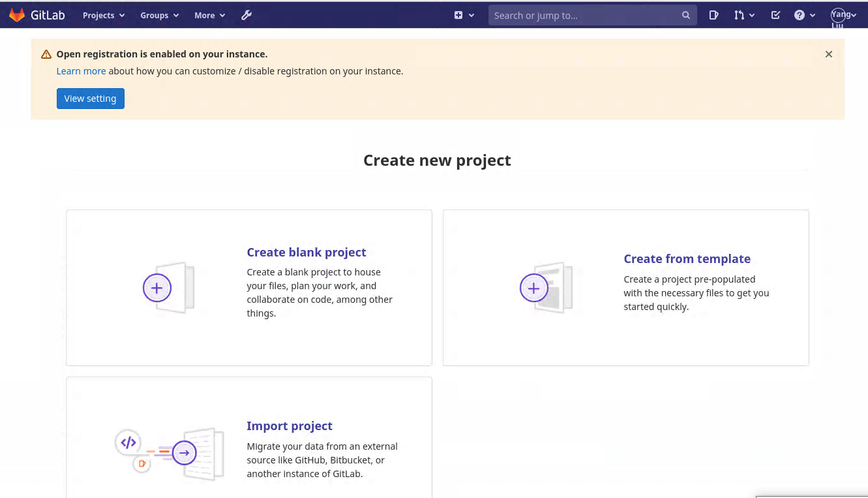Click the template project plus icon

pos(533,287)
